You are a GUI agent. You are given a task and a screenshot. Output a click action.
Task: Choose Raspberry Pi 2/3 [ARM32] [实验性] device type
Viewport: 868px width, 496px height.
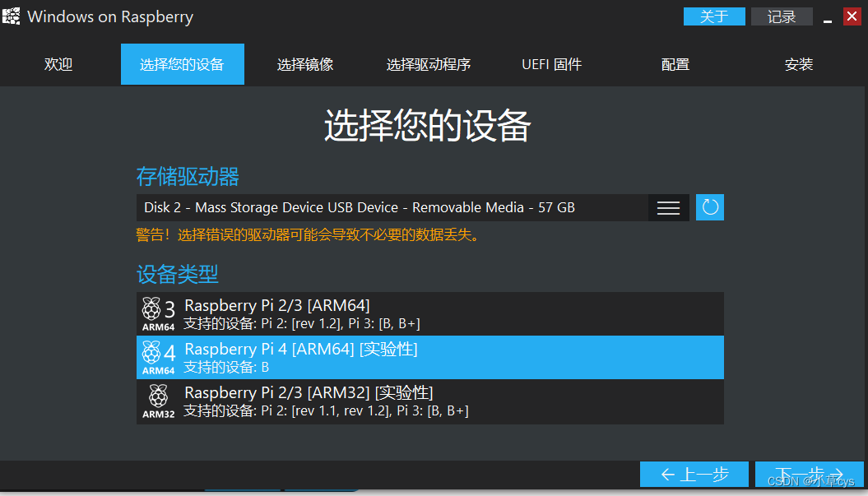[430, 401]
